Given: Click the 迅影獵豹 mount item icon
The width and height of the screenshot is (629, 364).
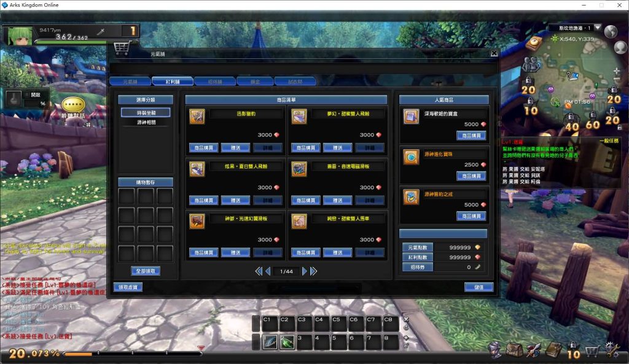Looking at the screenshot, I should point(197,116).
